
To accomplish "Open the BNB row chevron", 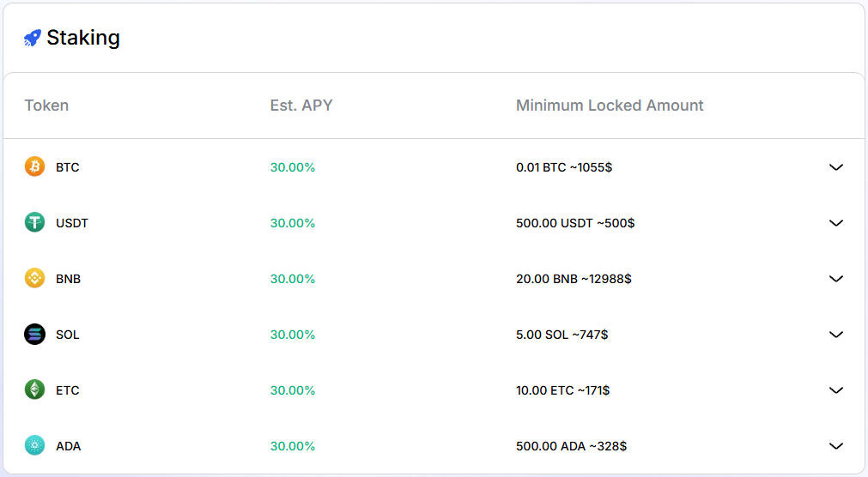I will pyautogui.click(x=836, y=279).
